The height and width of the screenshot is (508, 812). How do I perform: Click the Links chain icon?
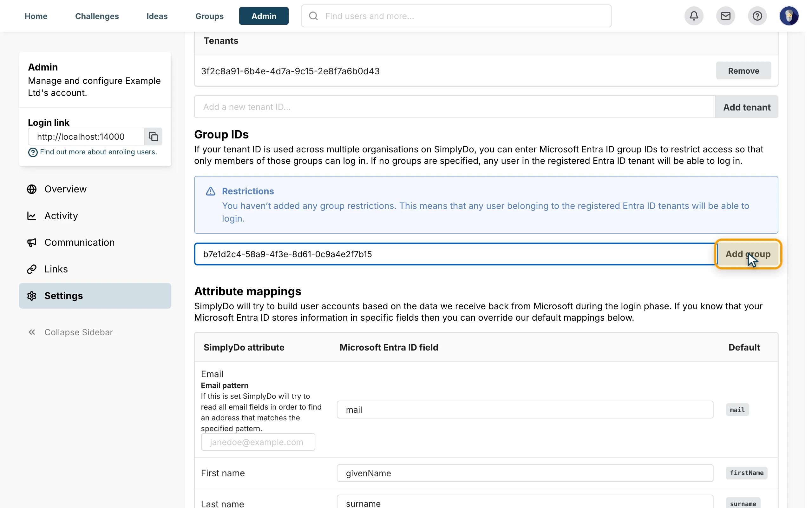click(32, 269)
